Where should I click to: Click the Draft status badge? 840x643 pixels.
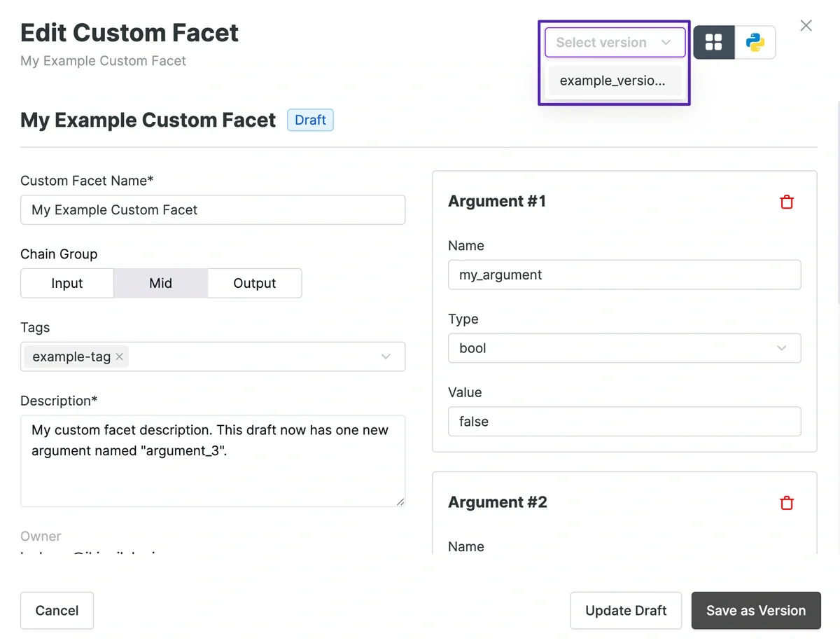(x=310, y=120)
